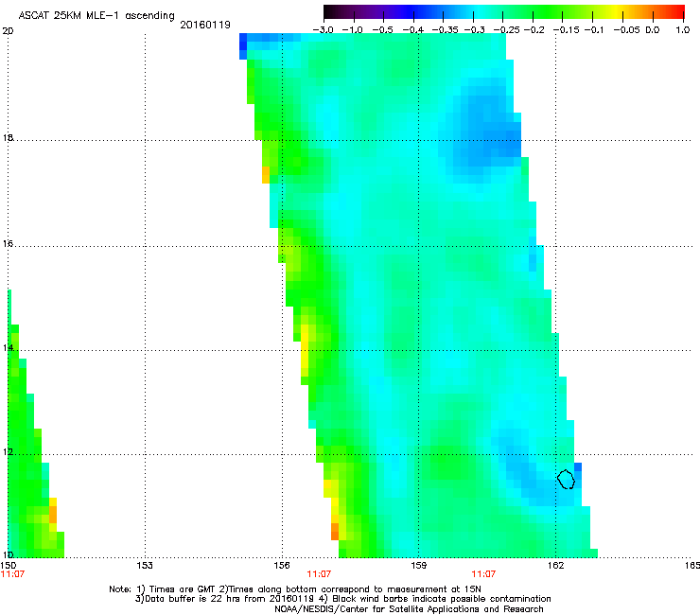Click the longitude 159 axis label
This screenshot has width=700, height=615.
(418, 566)
